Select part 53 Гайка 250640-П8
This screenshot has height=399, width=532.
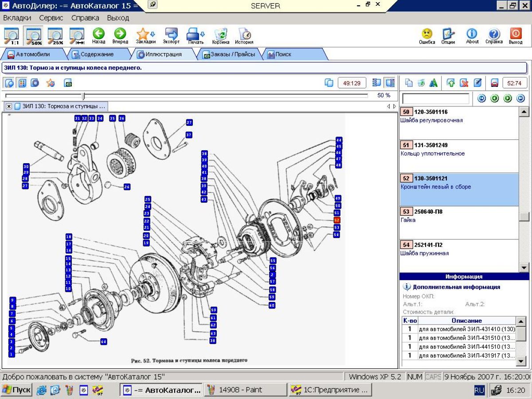(x=459, y=223)
